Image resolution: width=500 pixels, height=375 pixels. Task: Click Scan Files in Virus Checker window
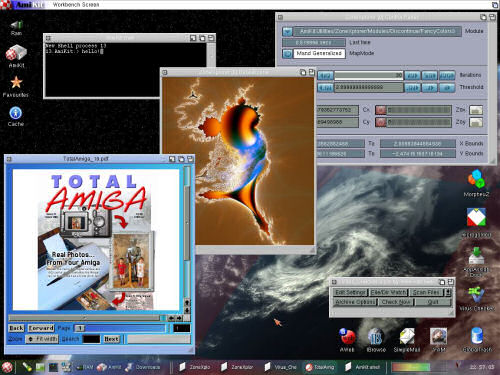click(426, 292)
